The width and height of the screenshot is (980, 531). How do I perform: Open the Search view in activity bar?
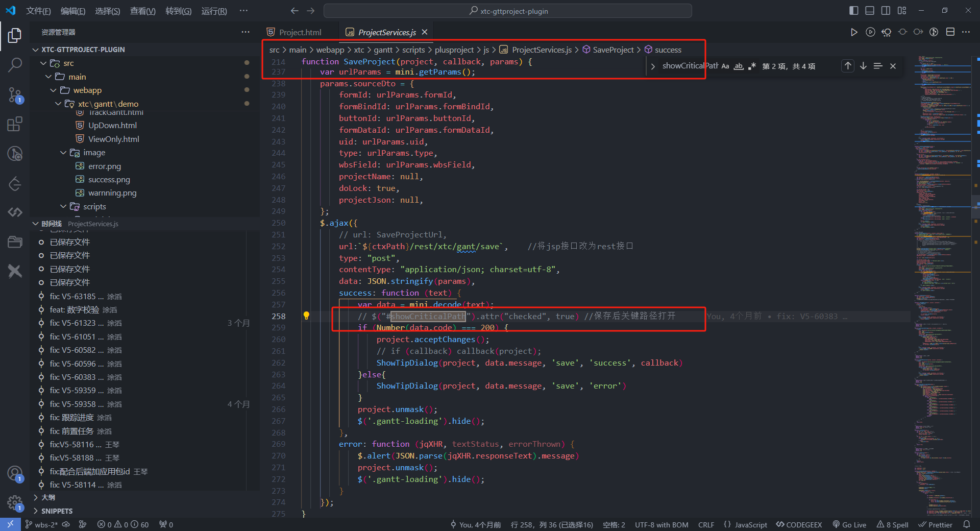click(15, 65)
